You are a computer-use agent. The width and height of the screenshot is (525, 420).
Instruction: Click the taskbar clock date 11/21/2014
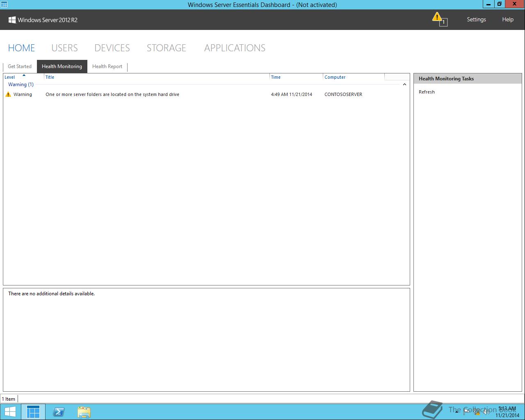[507, 415]
